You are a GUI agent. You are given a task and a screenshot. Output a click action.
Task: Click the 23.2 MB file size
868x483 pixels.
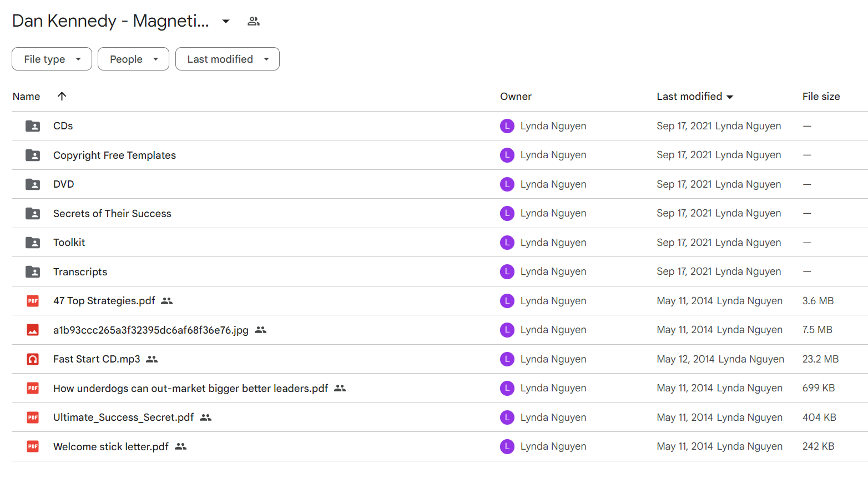click(x=820, y=359)
